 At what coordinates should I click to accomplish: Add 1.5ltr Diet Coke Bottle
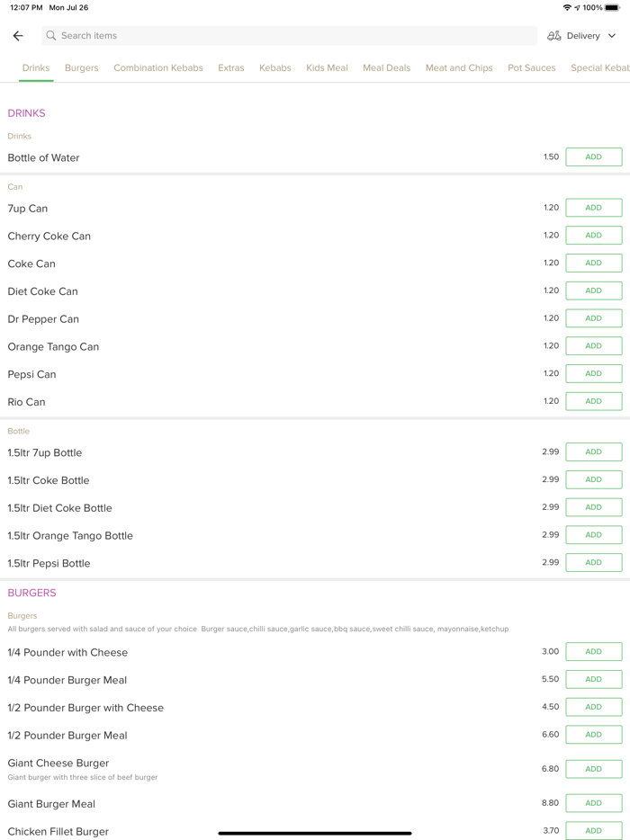click(x=593, y=507)
